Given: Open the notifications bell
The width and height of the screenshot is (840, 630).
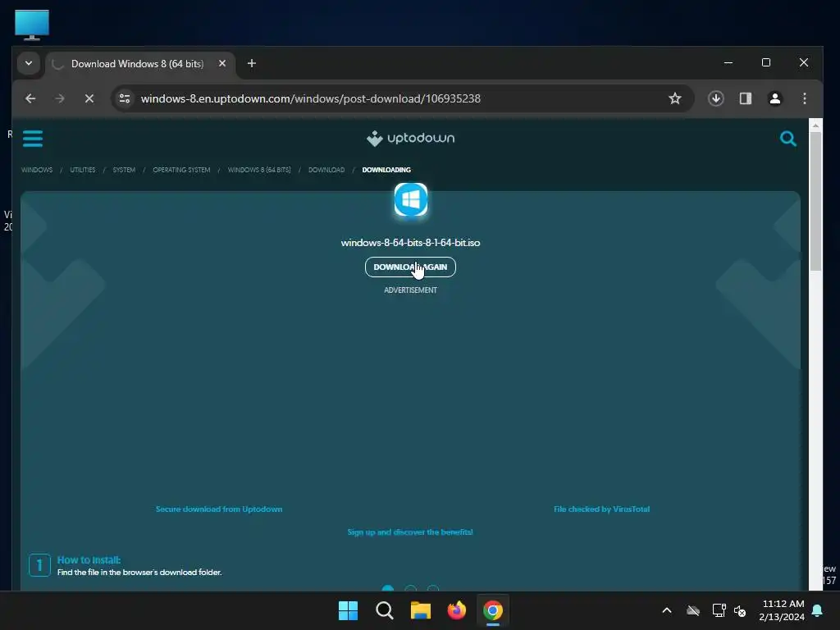Looking at the screenshot, I should click(818, 610).
